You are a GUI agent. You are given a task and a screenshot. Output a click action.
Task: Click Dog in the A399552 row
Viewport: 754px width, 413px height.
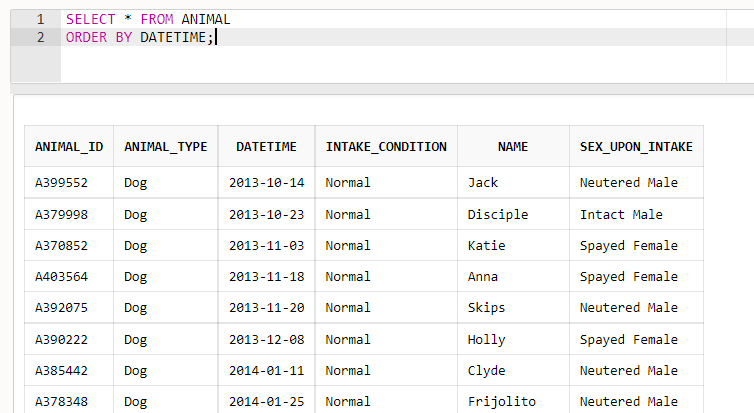[136, 183]
